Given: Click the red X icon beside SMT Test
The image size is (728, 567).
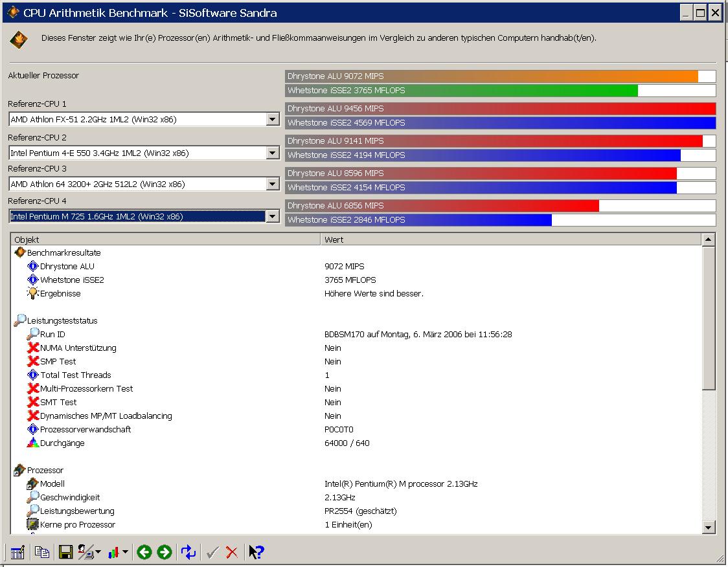Looking at the screenshot, I should click(x=33, y=402).
